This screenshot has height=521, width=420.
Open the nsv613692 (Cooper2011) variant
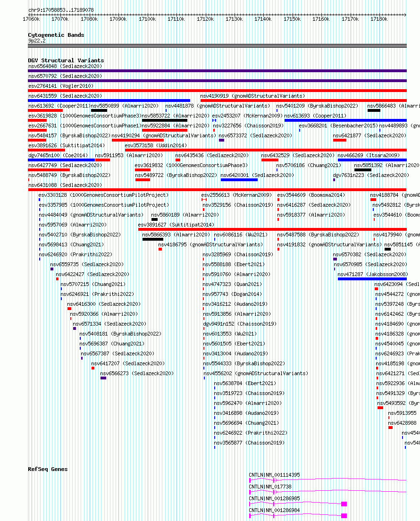(x=59, y=106)
